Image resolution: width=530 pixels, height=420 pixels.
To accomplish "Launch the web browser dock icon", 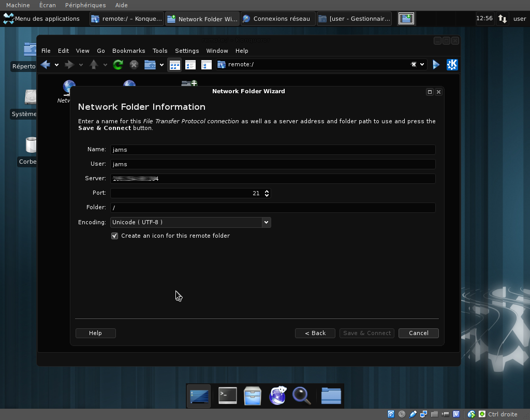I will pyautogui.click(x=278, y=396).
